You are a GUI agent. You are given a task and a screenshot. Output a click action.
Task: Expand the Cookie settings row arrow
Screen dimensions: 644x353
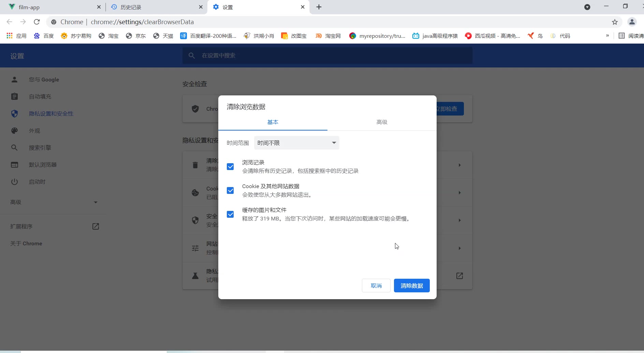click(459, 193)
